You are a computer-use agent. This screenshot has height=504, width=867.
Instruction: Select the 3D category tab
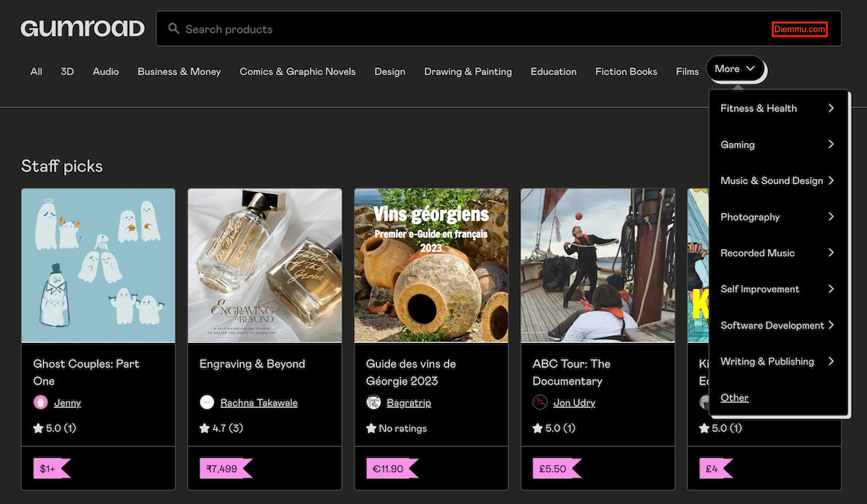click(x=67, y=71)
